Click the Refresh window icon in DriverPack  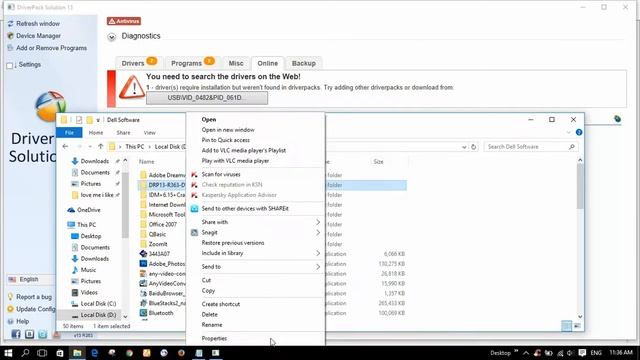11,24
